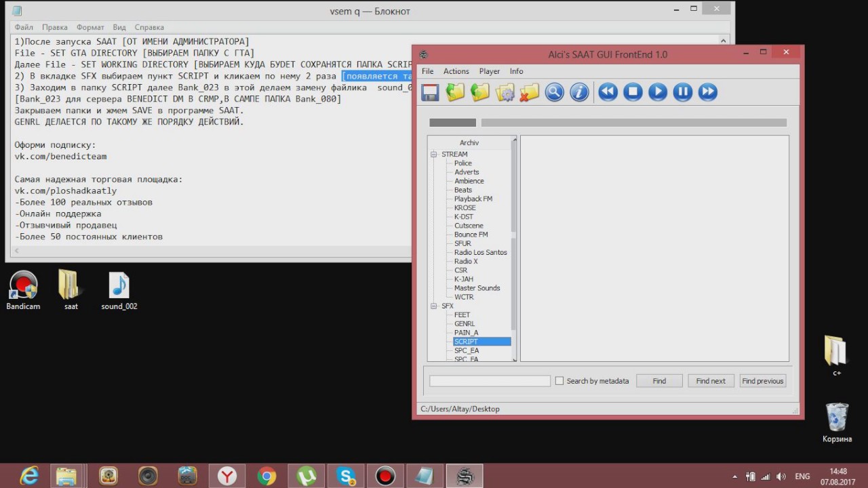Open Google Chrome from the taskbar
868x488 pixels.
click(267, 476)
